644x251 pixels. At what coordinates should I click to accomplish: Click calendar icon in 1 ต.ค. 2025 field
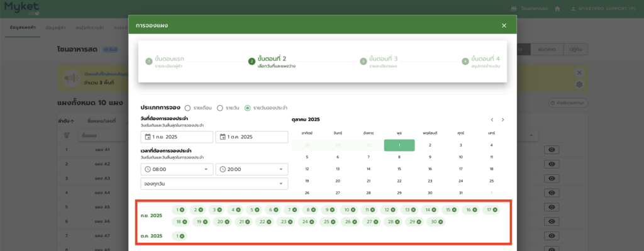point(223,137)
